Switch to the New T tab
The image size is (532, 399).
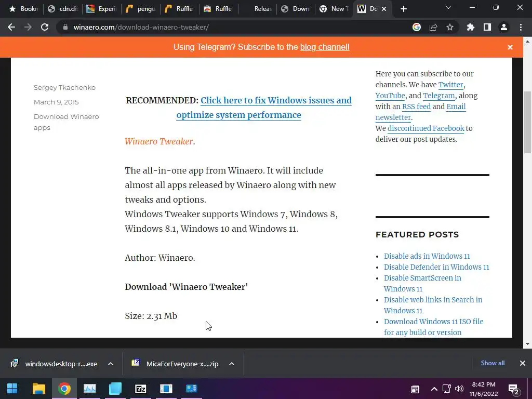point(334,9)
